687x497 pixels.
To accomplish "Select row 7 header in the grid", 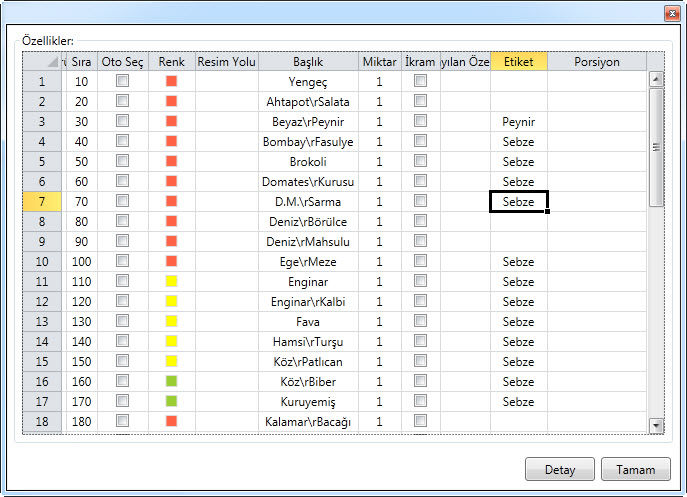I will pos(42,201).
